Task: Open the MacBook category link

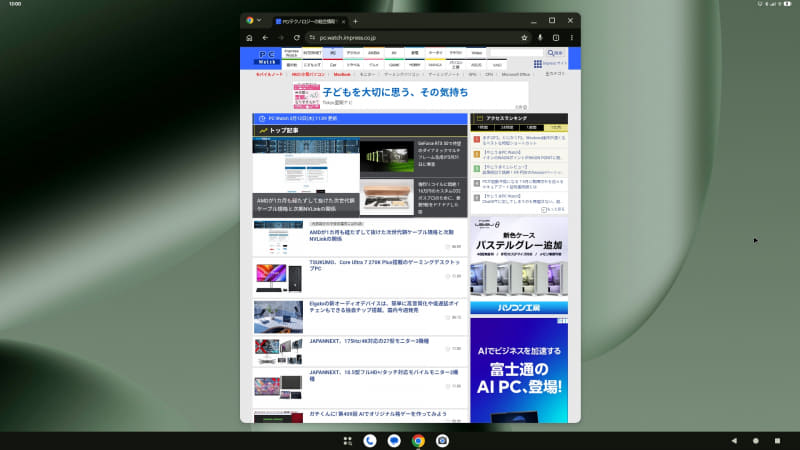Action: point(342,74)
